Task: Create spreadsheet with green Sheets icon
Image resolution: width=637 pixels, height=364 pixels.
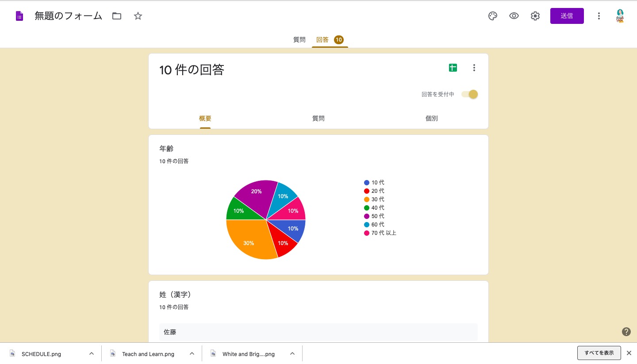Action: pyautogui.click(x=453, y=68)
